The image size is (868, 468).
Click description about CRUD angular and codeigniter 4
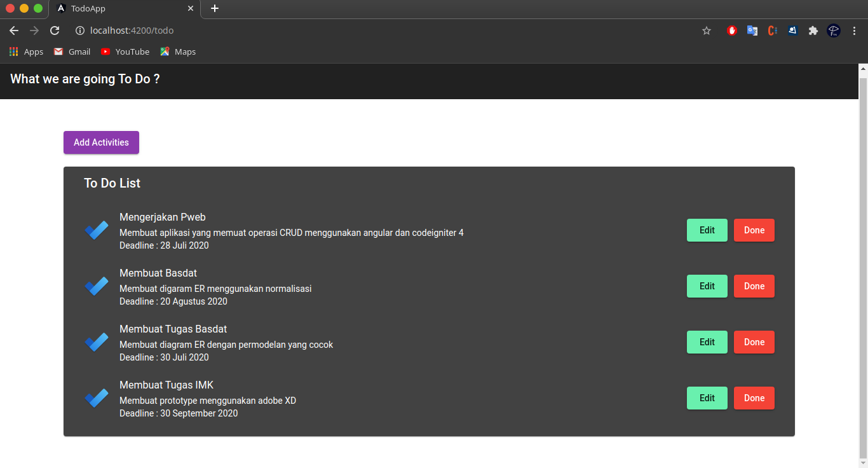292,233
